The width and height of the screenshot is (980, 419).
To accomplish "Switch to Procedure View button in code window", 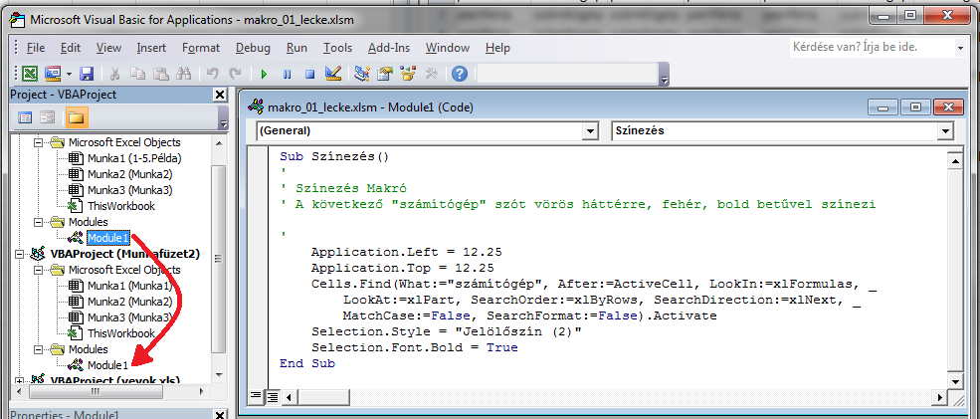I will (255, 396).
